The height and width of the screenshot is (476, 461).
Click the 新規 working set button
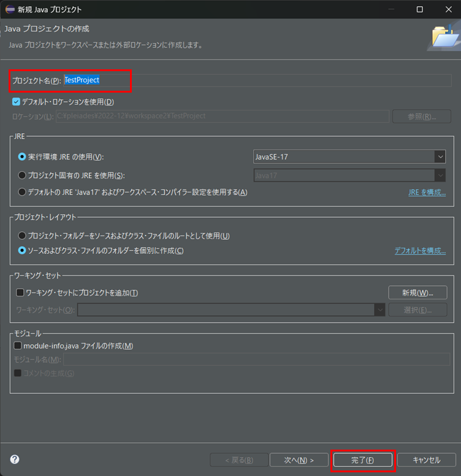[419, 293]
